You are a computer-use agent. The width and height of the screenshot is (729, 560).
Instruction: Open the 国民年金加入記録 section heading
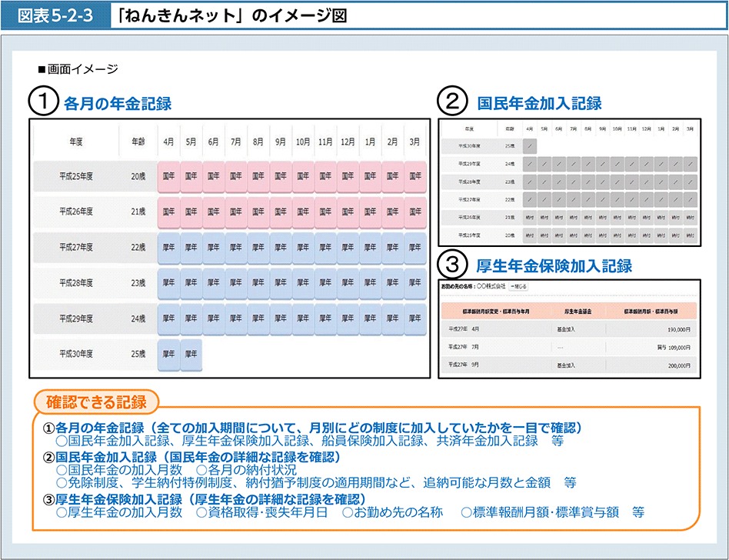[539, 103]
